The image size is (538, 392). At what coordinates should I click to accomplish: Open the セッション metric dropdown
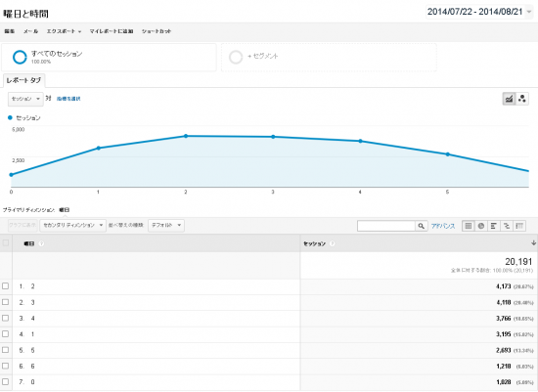click(x=25, y=99)
